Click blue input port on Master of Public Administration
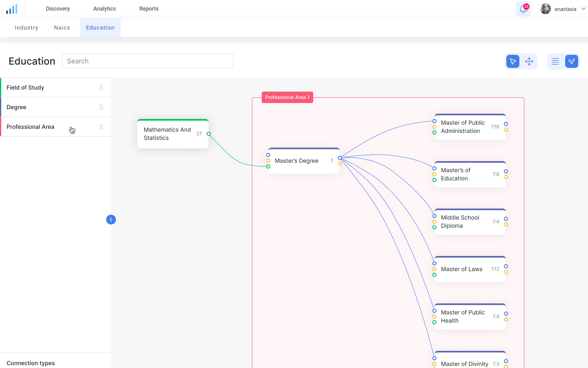This screenshot has width=588, height=368. tap(434, 121)
